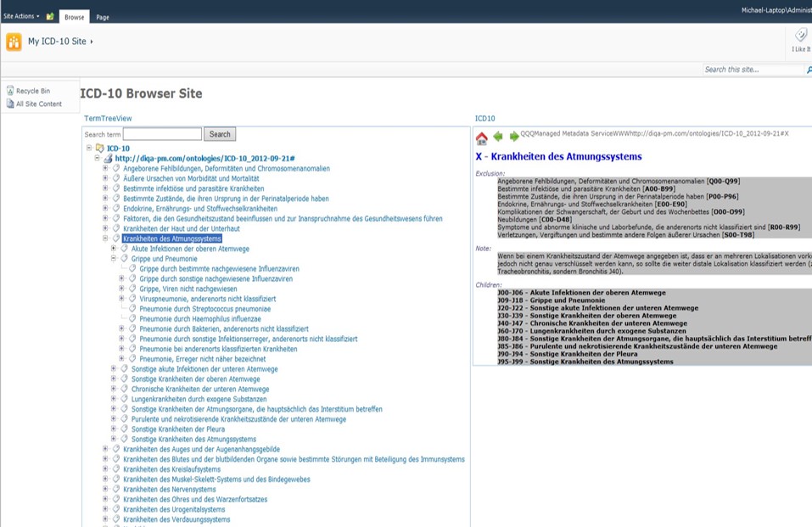Click the Navigate Up folder icon
The height and width of the screenshot is (527, 812).
[50, 16]
